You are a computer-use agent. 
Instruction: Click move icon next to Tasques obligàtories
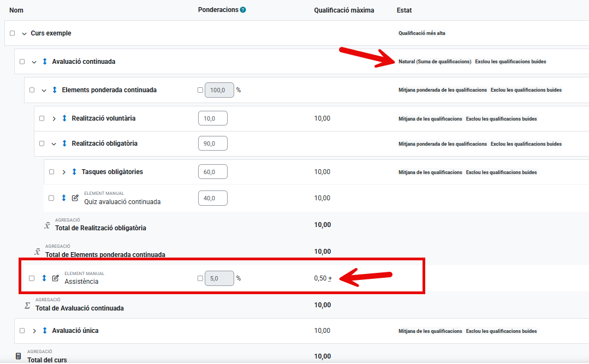coord(74,172)
